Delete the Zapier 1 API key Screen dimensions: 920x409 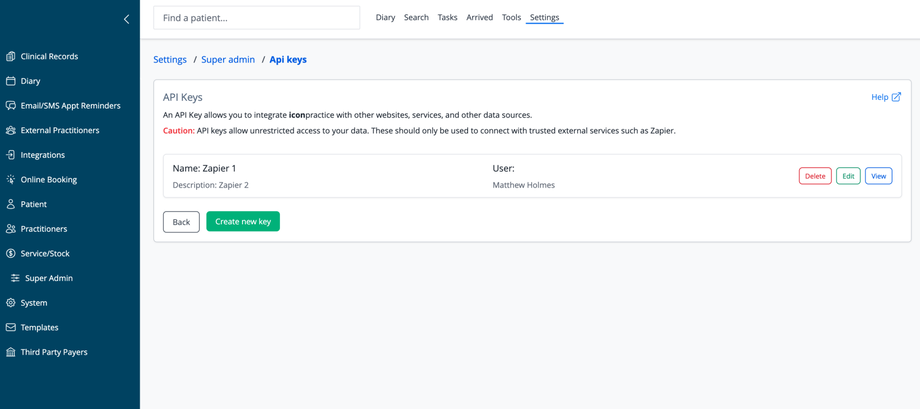tap(815, 176)
